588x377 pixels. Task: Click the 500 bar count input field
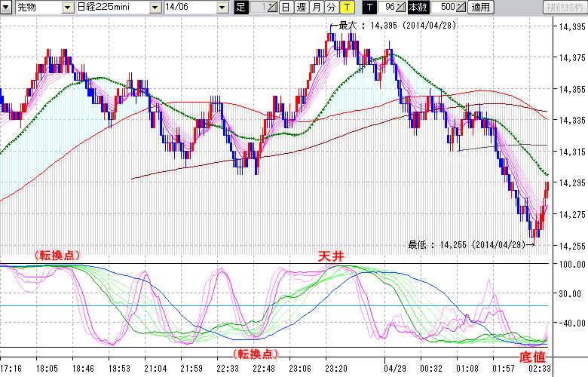point(442,8)
